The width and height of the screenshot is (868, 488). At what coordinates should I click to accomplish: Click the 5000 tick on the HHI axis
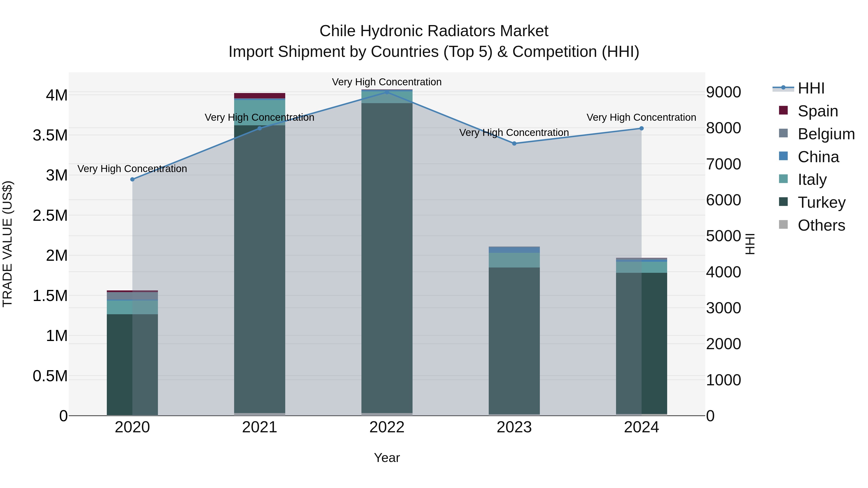pyautogui.click(x=723, y=236)
